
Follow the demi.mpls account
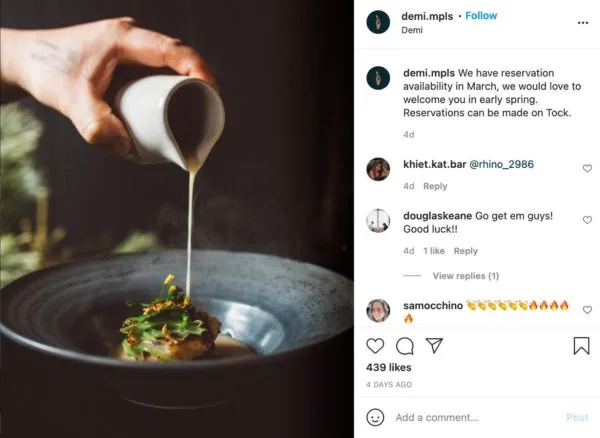[481, 16]
